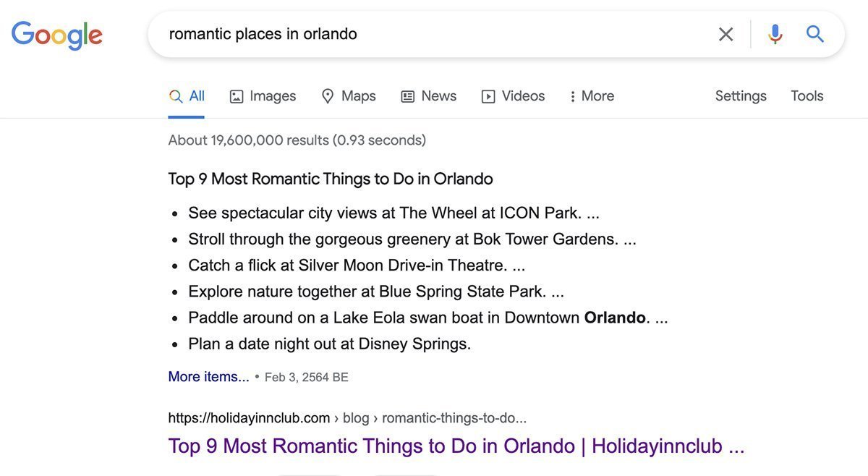The width and height of the screenshot is (868, 476).
Task: Click the bullet about Silver Moon Drive-in Theatre
Action: pos(357,265)
